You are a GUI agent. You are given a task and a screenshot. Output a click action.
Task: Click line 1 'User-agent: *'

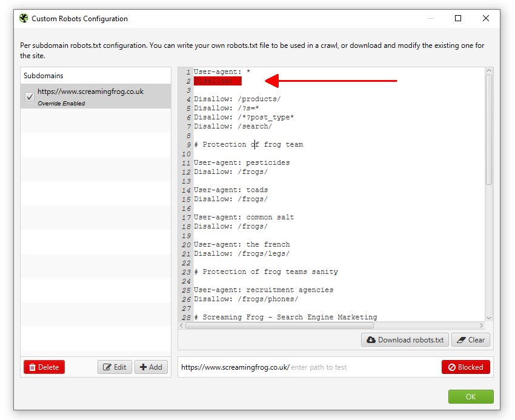[222, 72]
